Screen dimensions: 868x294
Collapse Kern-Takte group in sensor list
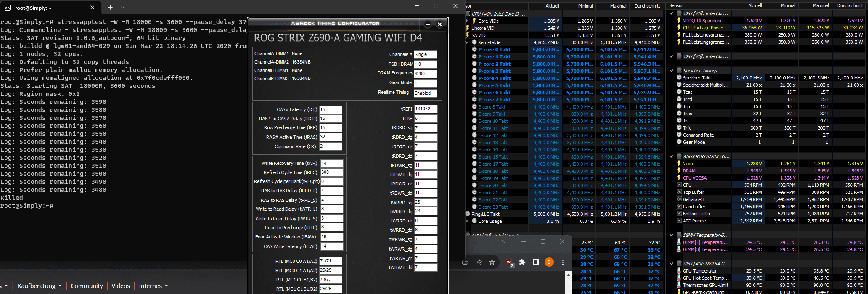point(467,42)
